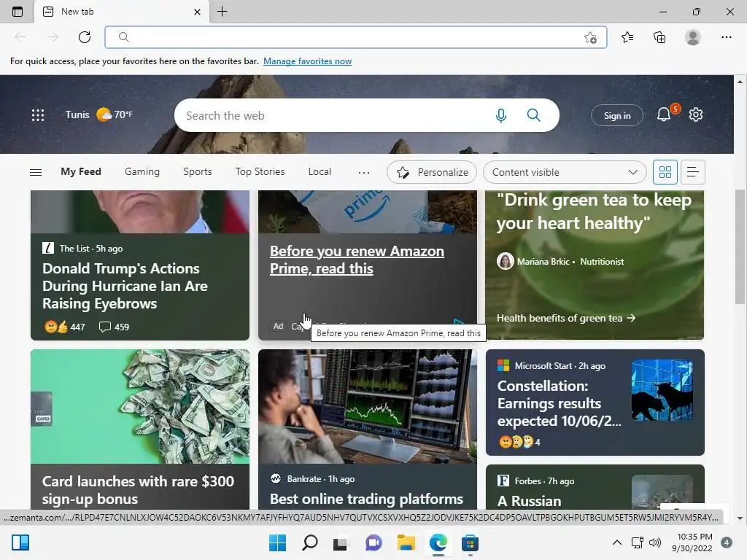Viewport: 747px width, 560px height.
Task: Open volume control in system tray
Action: [x=656, y=542]
